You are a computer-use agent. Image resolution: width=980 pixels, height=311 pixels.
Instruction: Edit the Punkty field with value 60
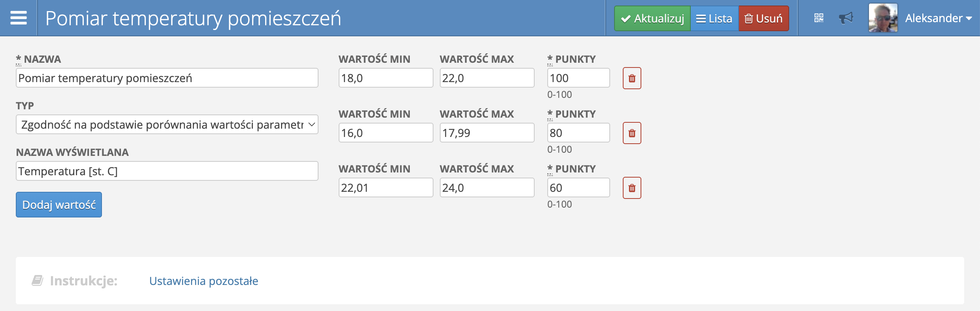point(578,188)
